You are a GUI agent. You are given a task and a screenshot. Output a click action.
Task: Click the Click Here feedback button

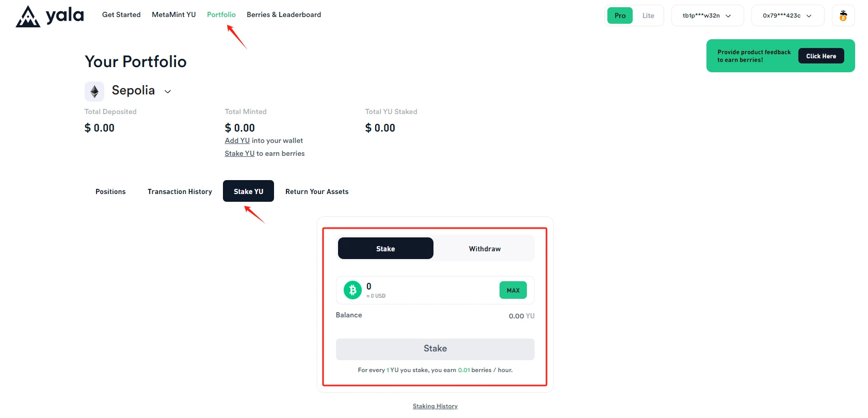tap(821, 56)
